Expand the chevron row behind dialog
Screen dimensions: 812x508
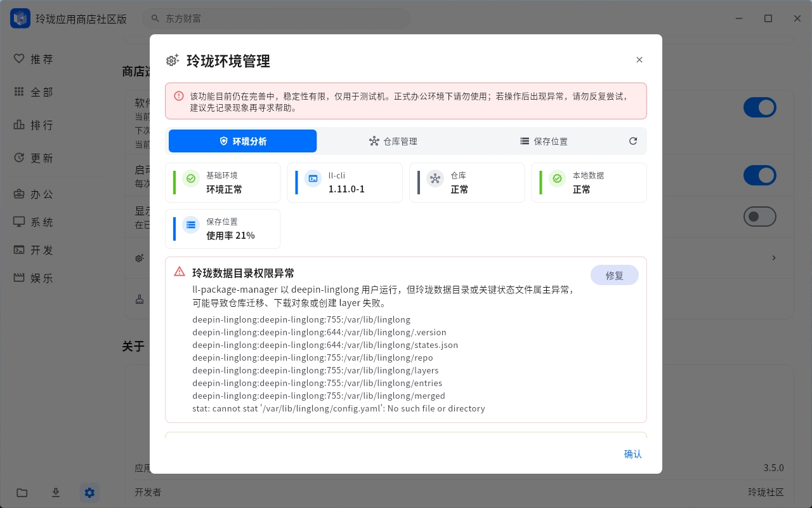(774, 258)
